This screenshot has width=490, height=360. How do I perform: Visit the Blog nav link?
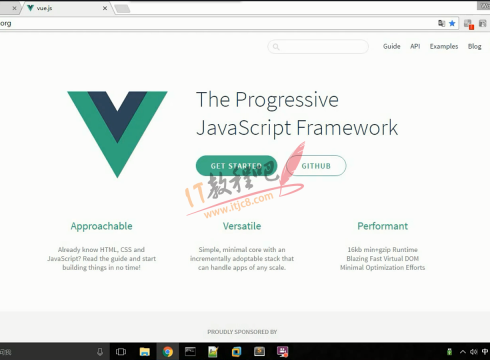coord(474,46)
